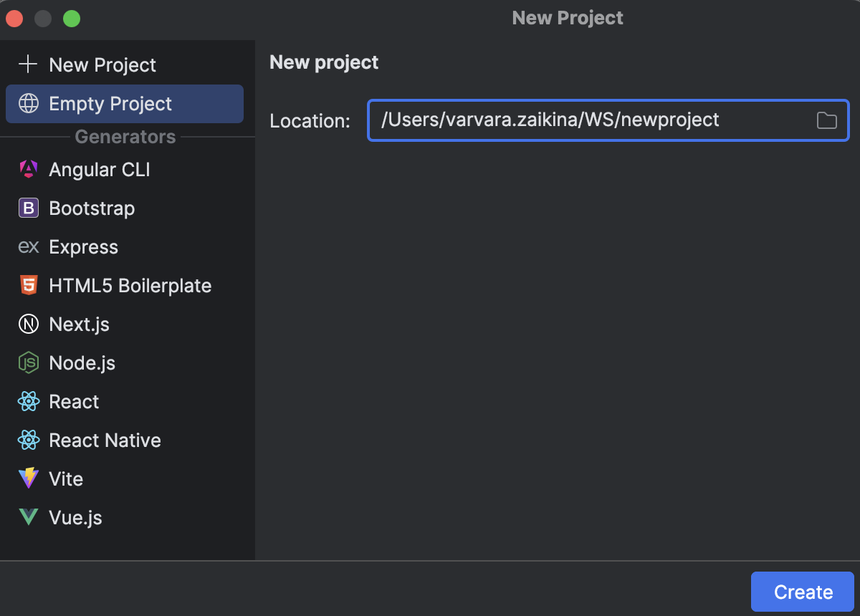Select the React generator icon
The image size is (860, 616).
(x=27, y=401)
